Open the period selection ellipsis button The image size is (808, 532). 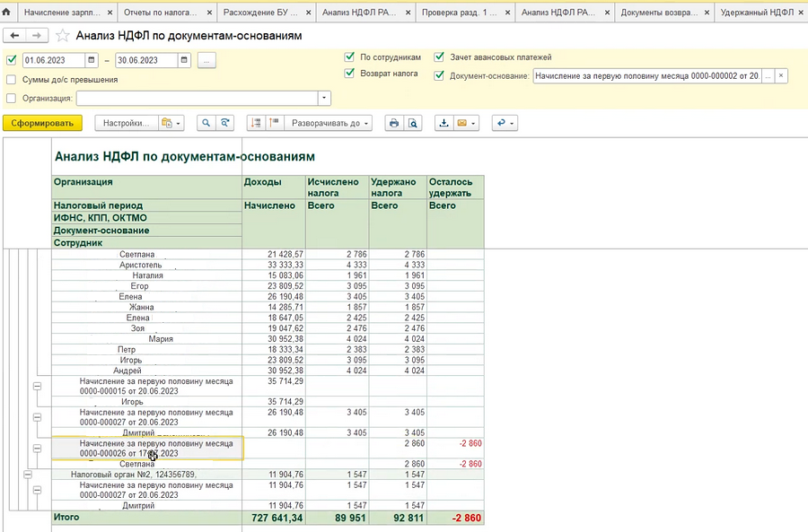click(x=206, y=60)
